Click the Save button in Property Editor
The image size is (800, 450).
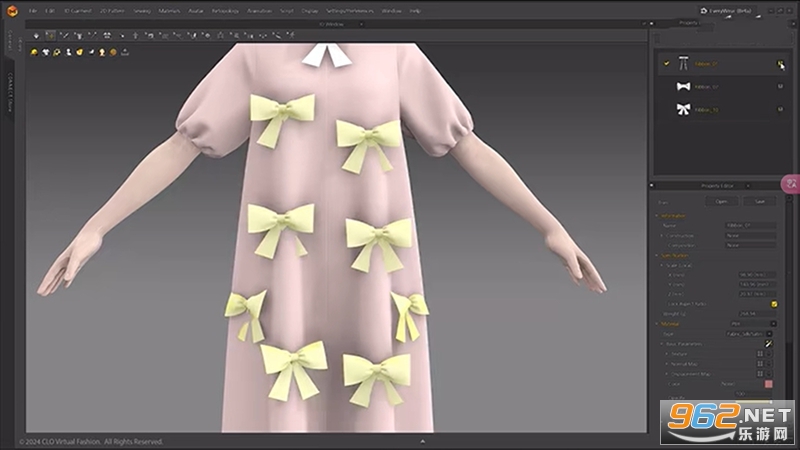(760, 202)
